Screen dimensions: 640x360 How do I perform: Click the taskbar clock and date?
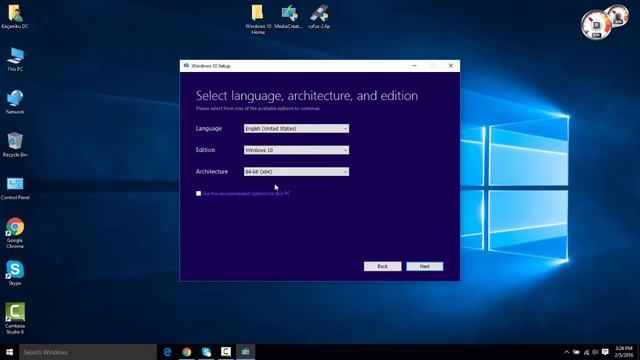click(x=624, y=352)
